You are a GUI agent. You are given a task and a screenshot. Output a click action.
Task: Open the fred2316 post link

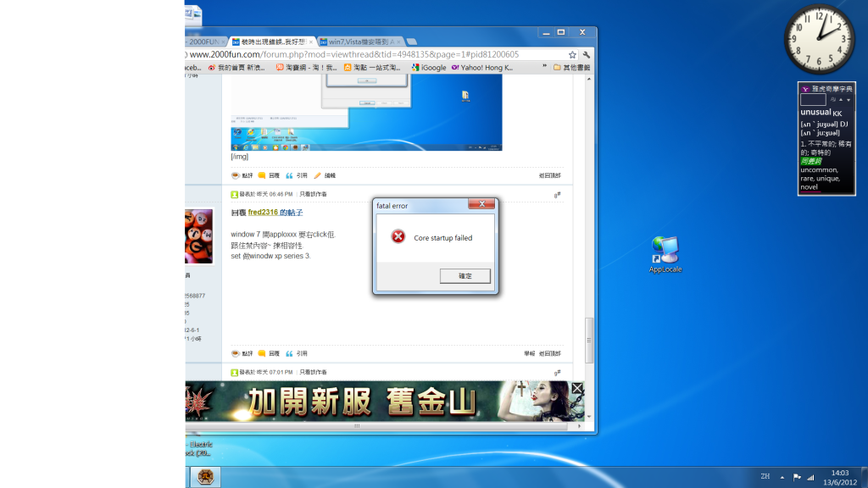tap(275, 212)
